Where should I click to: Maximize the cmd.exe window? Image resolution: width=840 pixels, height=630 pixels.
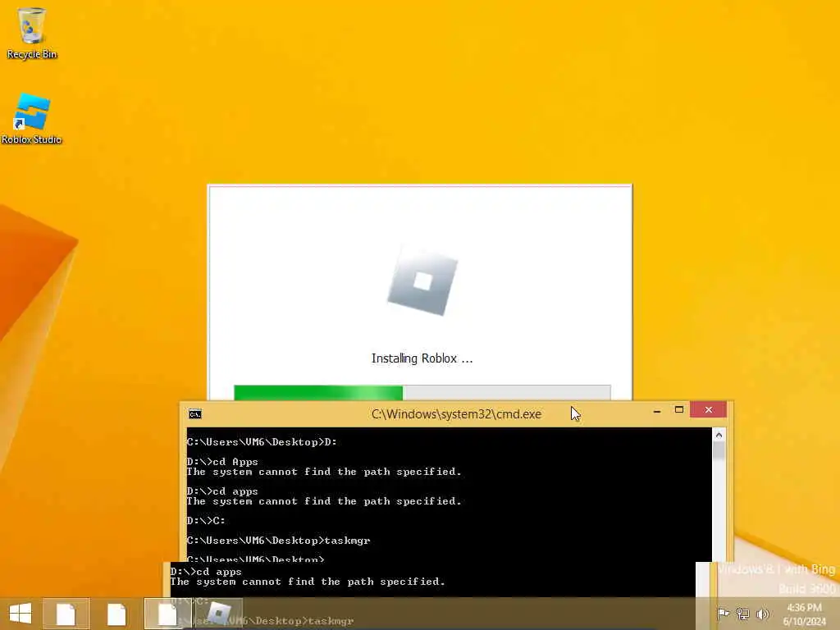pyautogui.click(x=679, y=410)
